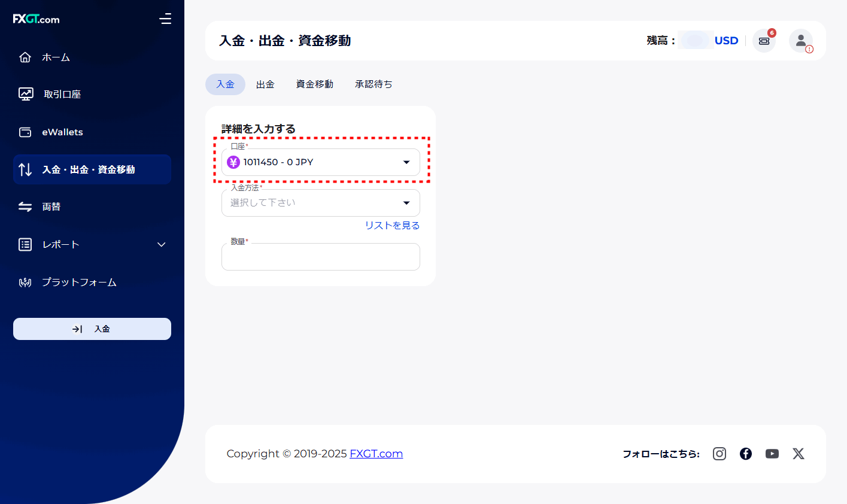The height and width of the screenshot is (504, 847).
Task: Select the 入金 tab
Action: (225, 84)
